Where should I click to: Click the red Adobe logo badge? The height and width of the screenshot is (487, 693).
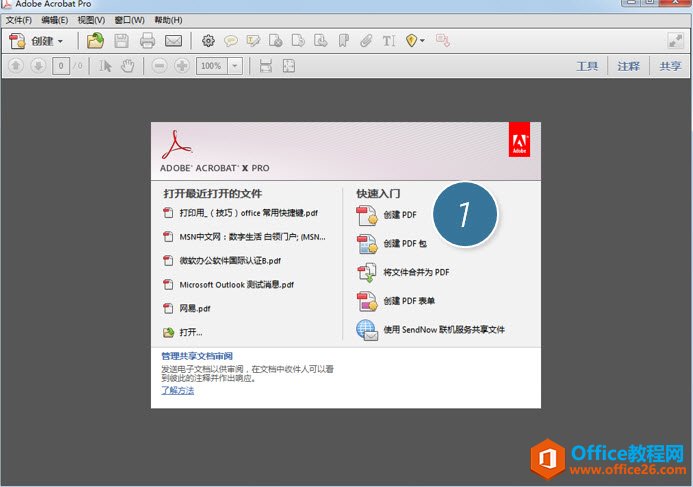(519, 139)
